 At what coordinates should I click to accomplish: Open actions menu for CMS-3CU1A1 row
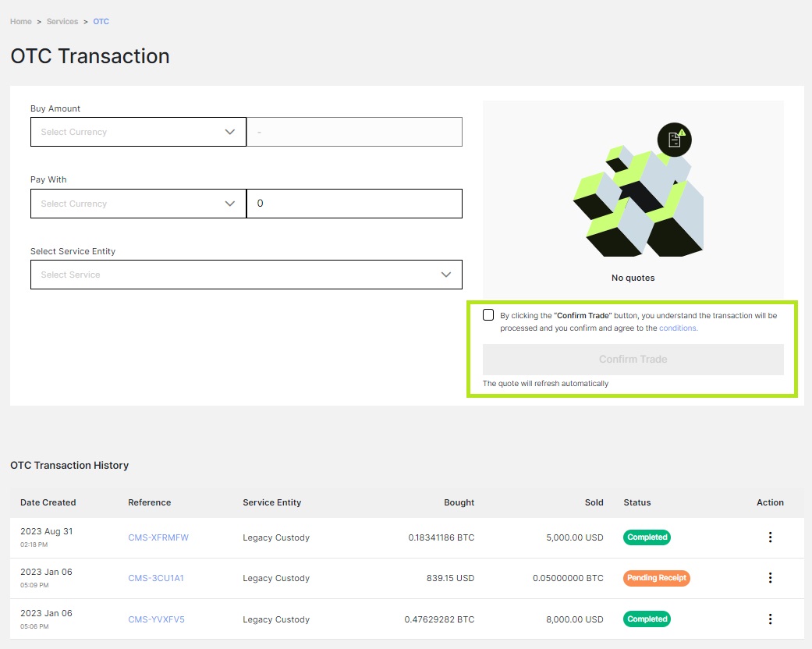(x=770, y=577)
